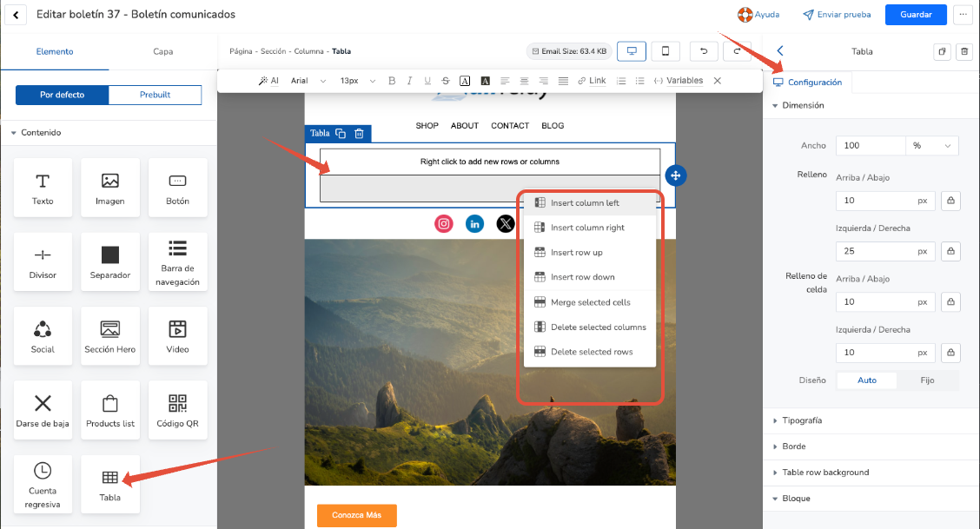
Task: Save the bulletin with Guardar
Action: pyautogui.click(x=916, y=15)
